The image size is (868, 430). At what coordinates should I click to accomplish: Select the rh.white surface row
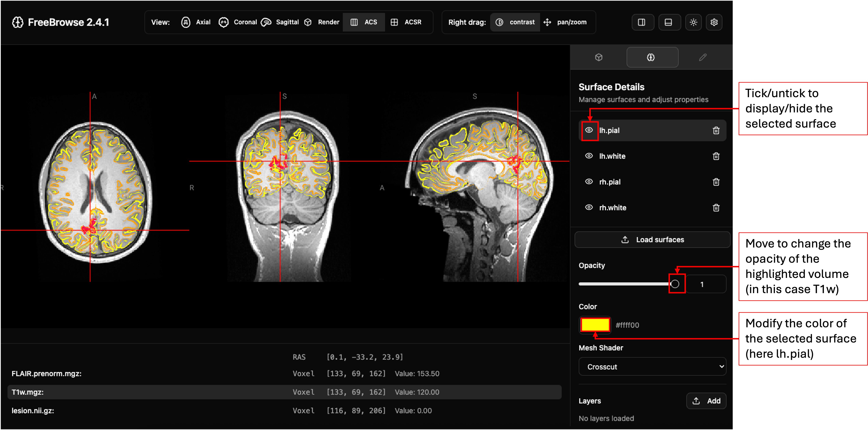[652, 208]
